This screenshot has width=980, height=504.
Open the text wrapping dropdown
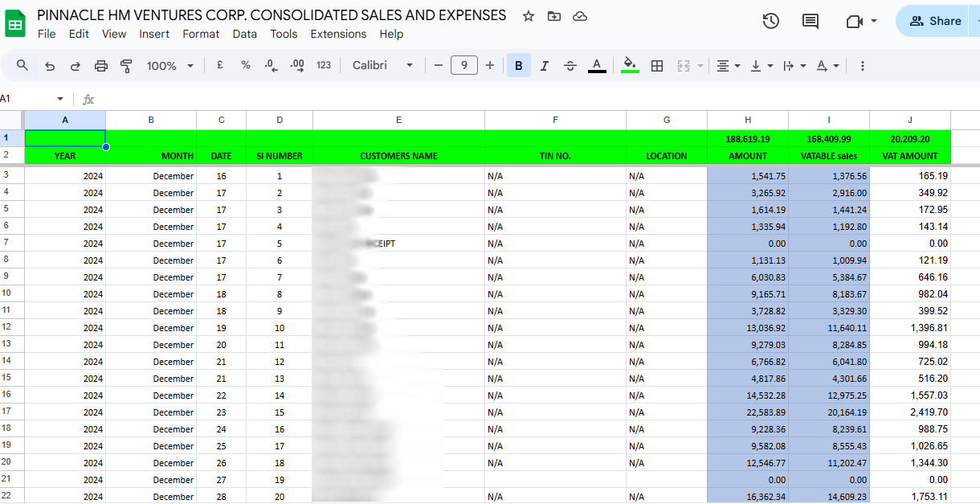coord(794,66)
